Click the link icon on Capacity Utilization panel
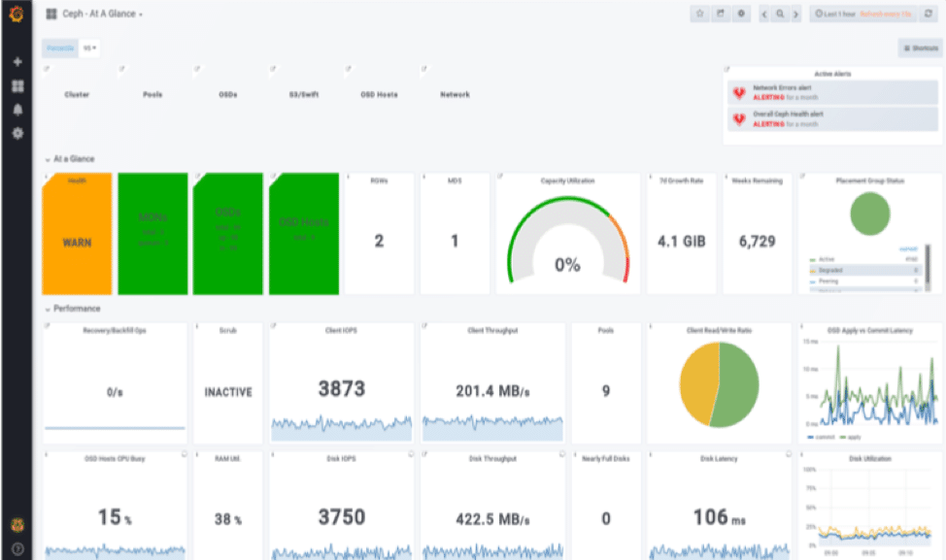The width and height of the screenshot is (946, 560). click(500, 176)
